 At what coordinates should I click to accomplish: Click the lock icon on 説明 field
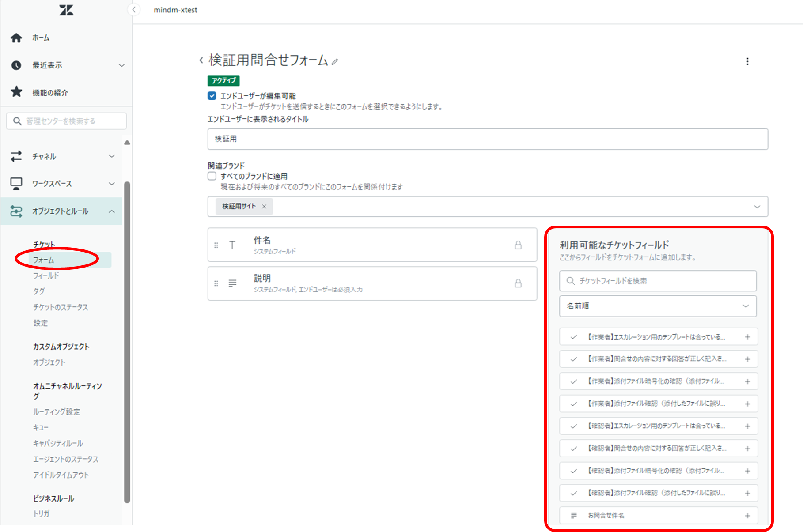click(x=518, y=283)
